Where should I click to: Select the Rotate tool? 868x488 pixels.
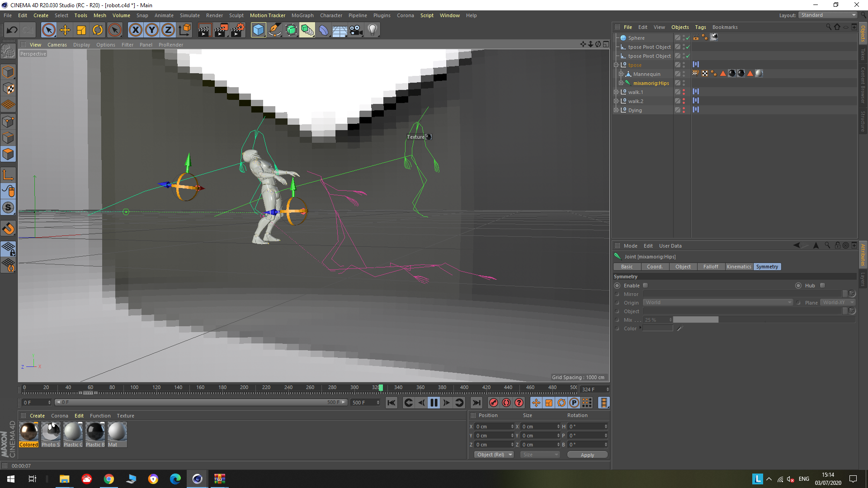[98, 30]
